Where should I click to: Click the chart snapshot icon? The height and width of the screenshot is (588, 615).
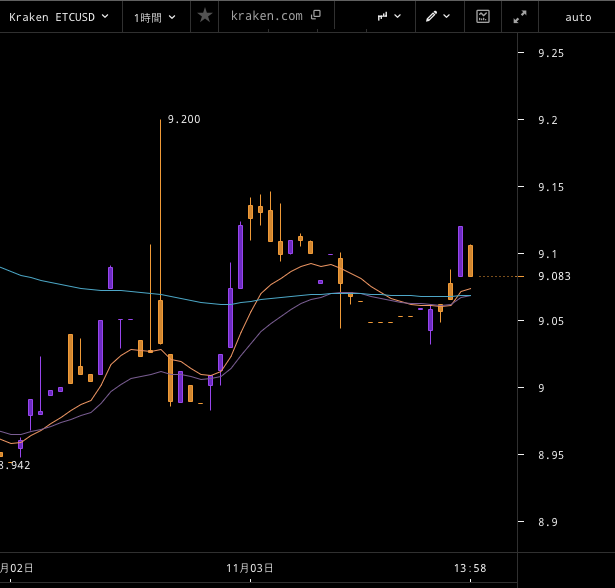483,16
